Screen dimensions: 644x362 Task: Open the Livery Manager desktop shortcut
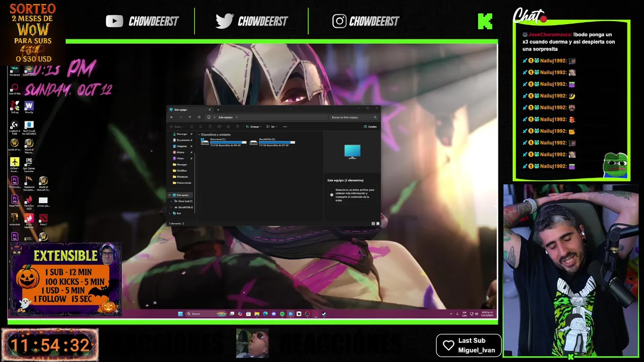[29, 221]
